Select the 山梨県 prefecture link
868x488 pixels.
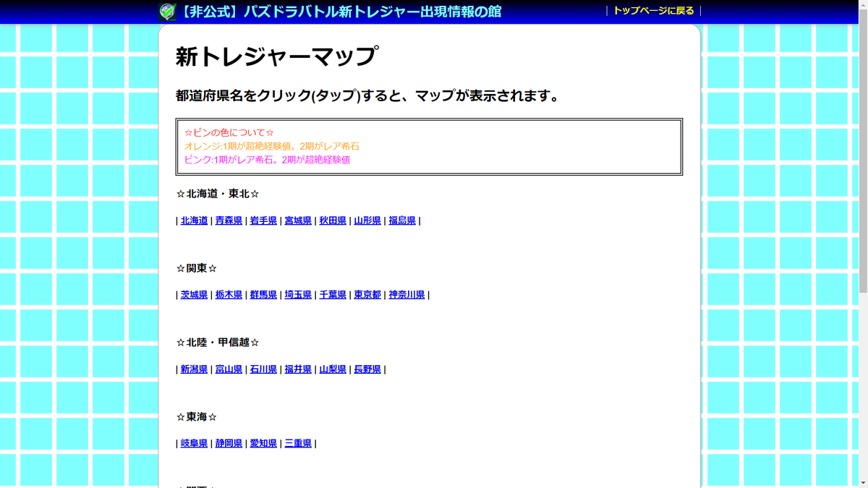tap(333, 369)
